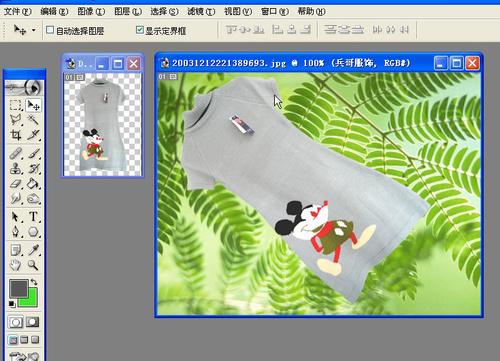
Task: Select the Move tool in the toolbox
Action: click(33, 105)
